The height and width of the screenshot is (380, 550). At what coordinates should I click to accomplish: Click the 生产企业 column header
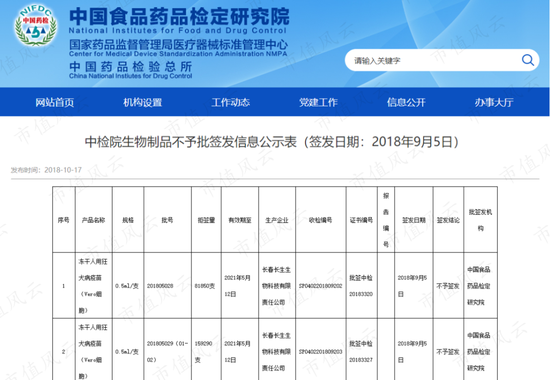click(277, 220)
